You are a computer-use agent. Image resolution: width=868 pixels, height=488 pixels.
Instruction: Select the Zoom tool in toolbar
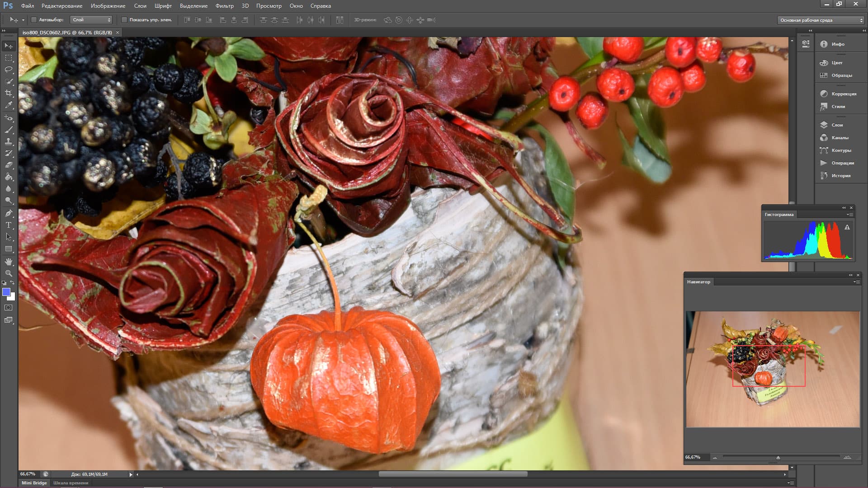click(9, 273)
